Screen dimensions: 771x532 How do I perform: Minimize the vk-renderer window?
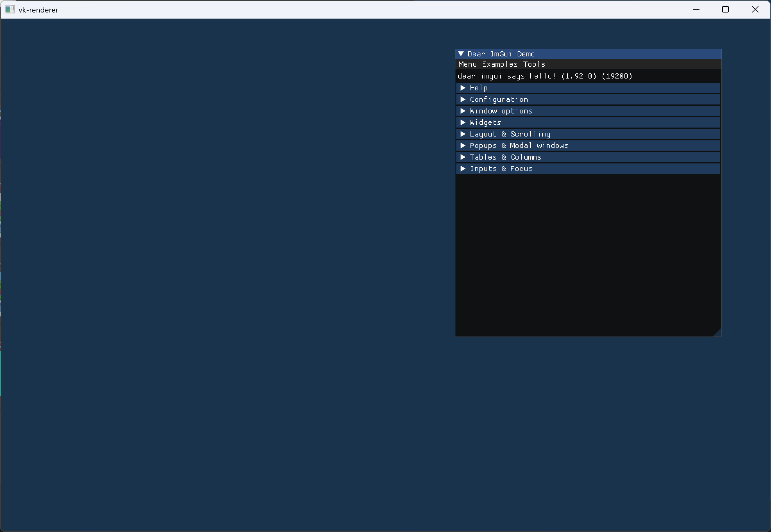696,9
